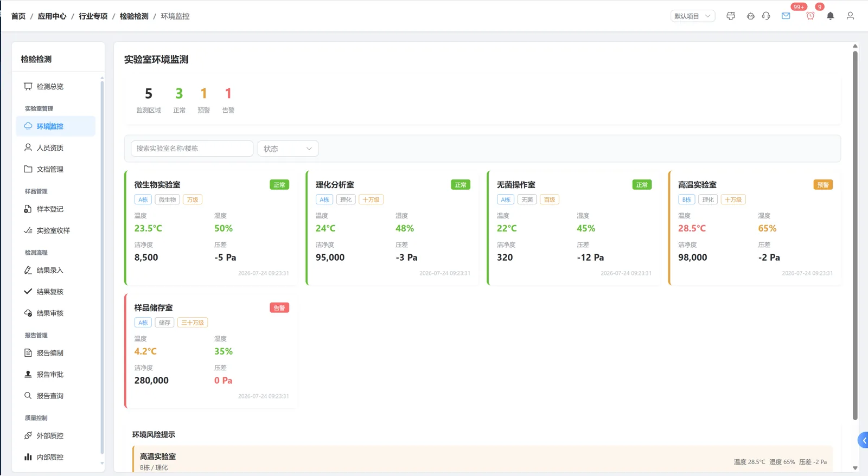Open the user profile icon

pos(850,16)
